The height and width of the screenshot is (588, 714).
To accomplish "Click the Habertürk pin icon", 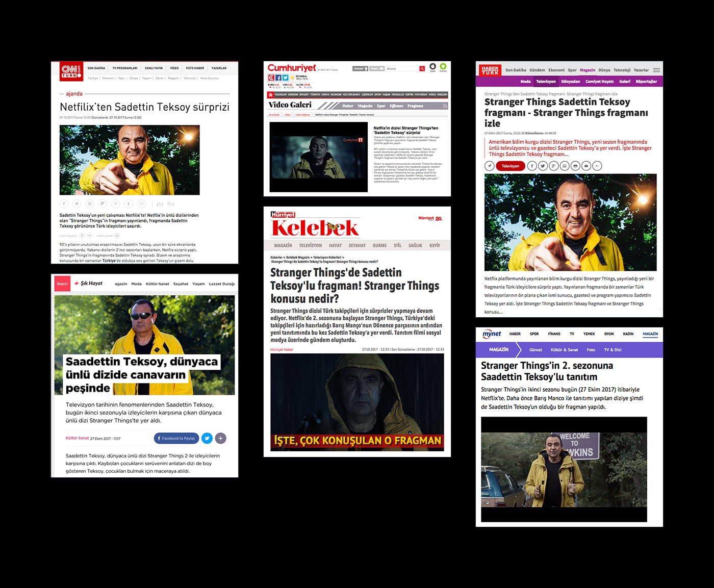I will [490, 166].
